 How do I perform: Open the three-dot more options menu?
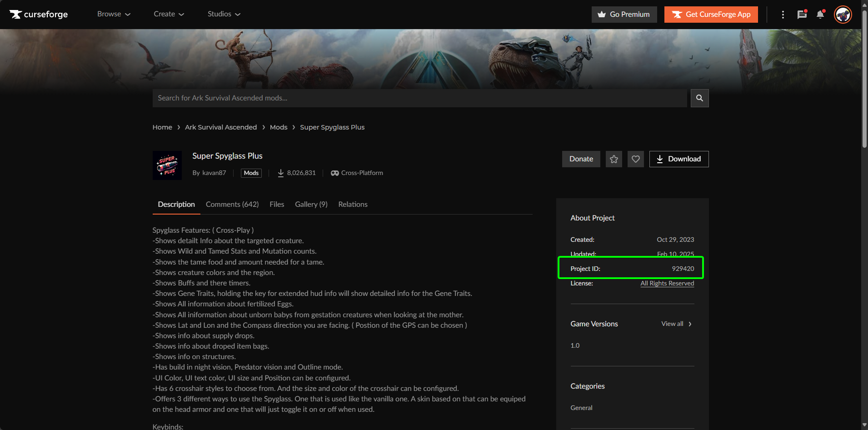(x=783, y=15)
